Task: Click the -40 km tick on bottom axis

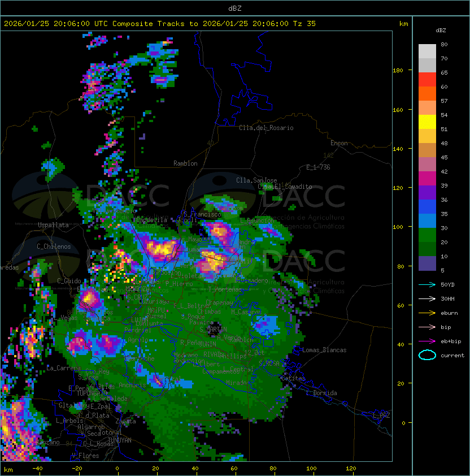Action: (37, 469)
